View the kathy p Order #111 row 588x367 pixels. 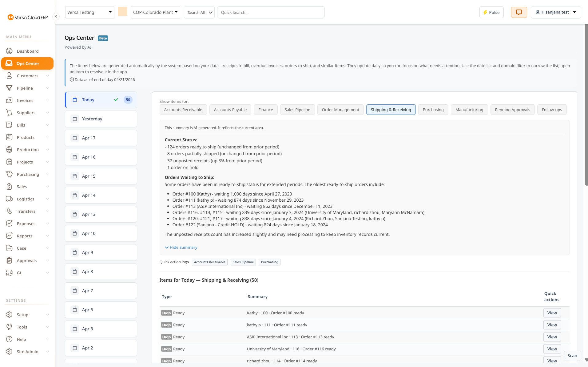coord(552,325)
